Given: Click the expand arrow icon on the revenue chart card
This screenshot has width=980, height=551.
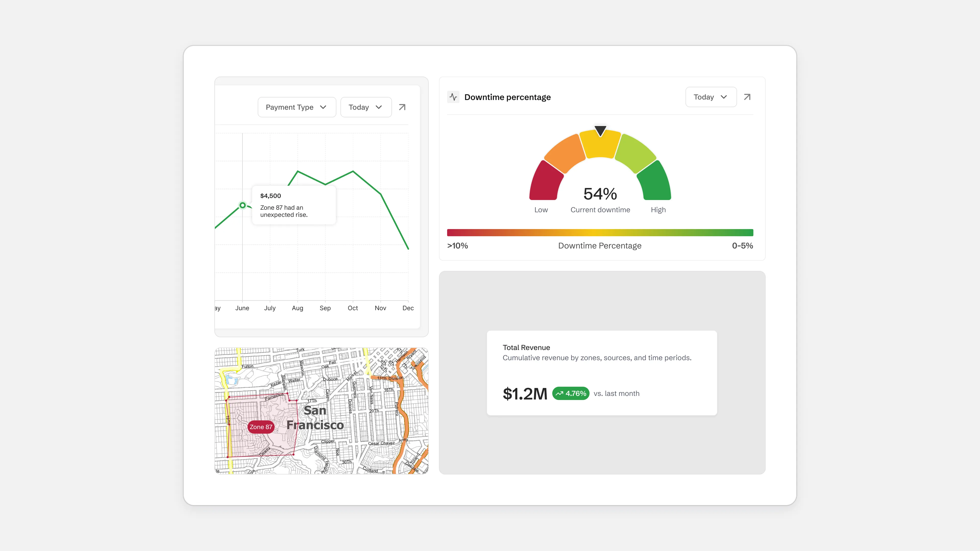Looking at the screenshot, I should [402, 107].
